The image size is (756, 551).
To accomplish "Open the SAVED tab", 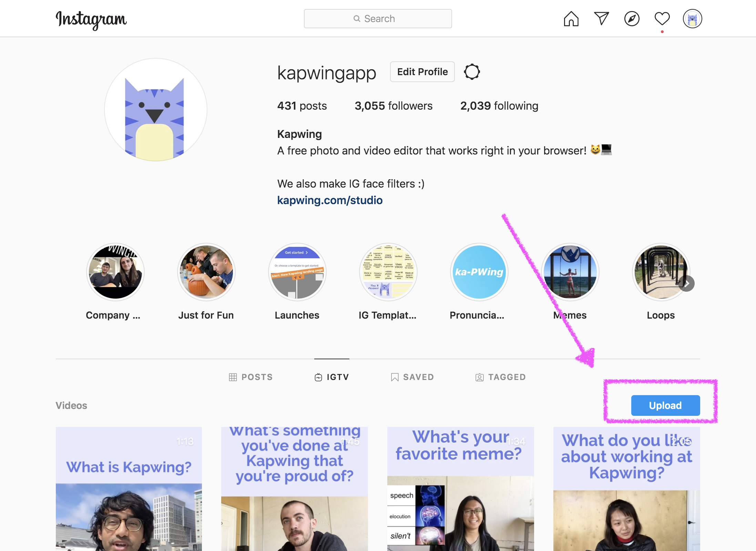I will [412, 377].
